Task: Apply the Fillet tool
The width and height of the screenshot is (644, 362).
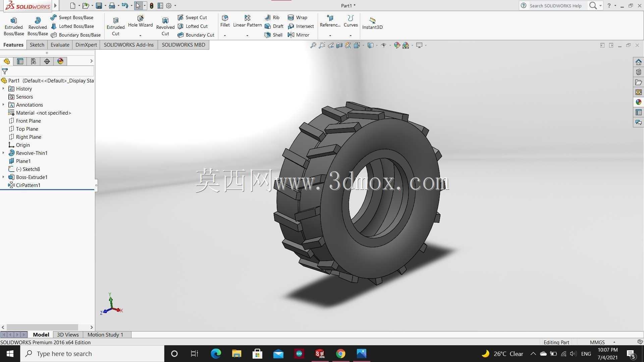Action: [x=225, y=21]
